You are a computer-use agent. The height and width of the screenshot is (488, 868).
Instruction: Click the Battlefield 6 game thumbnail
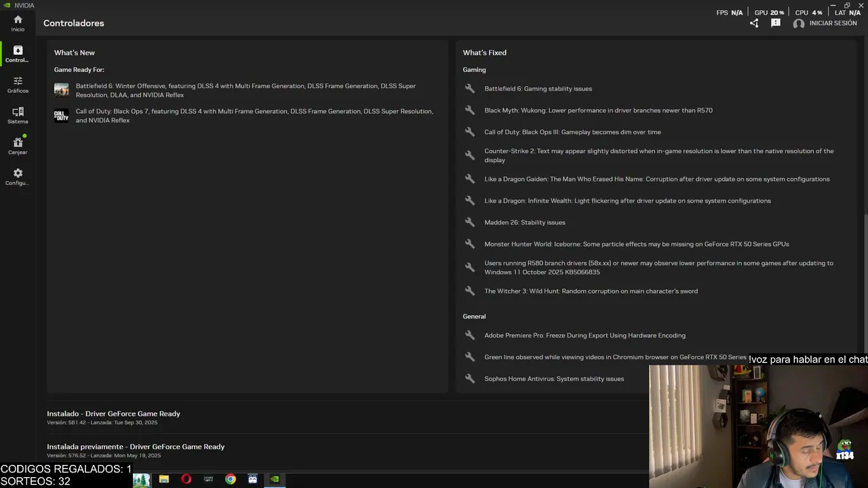tap(62, 90)
